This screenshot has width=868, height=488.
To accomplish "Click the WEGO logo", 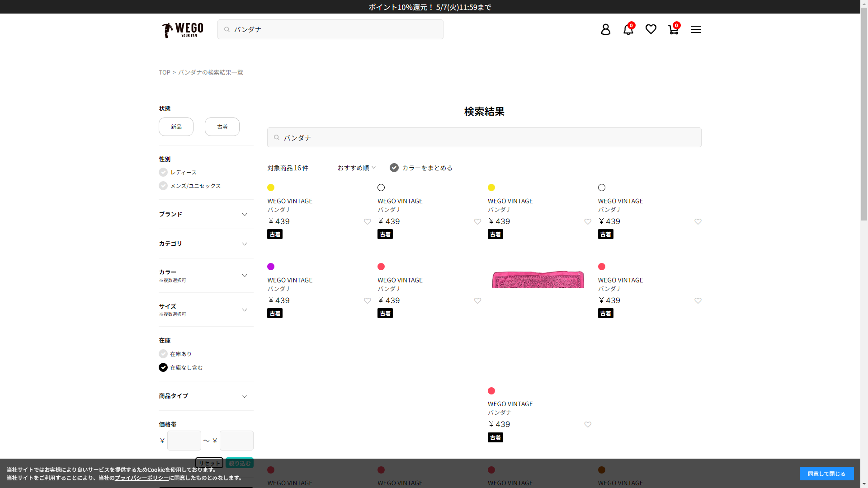I will pos(183,30).
